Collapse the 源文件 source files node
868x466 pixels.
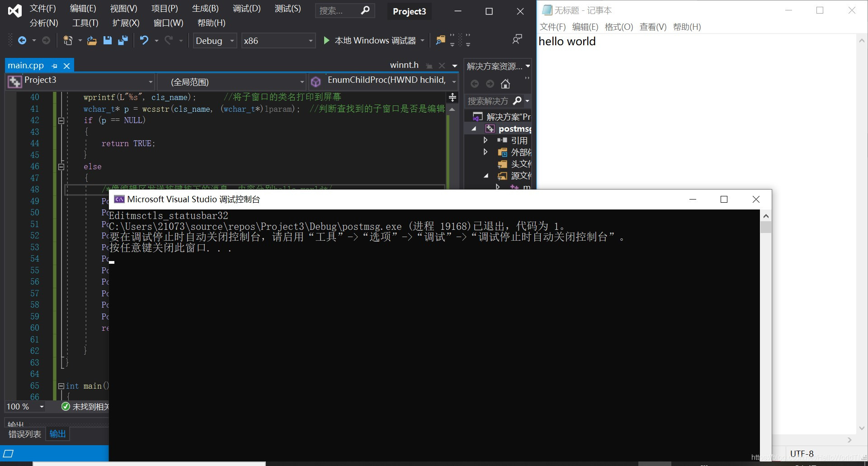point(486,176)
